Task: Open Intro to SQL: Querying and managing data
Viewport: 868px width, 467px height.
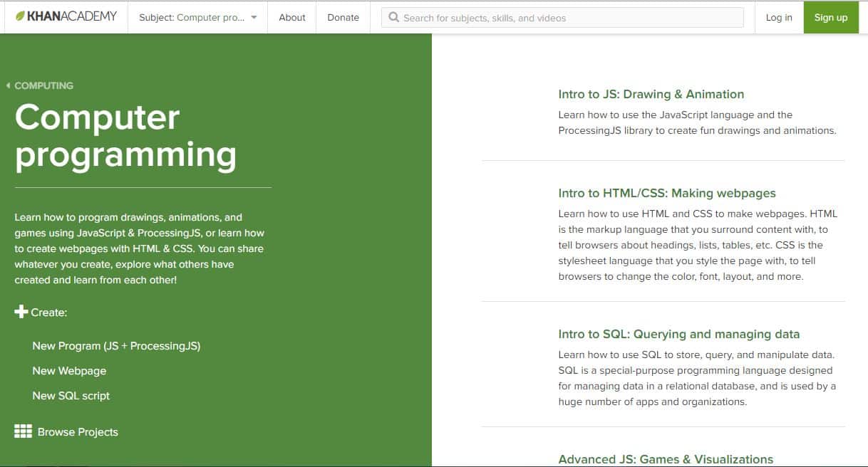Action: [x=678, y=334]
